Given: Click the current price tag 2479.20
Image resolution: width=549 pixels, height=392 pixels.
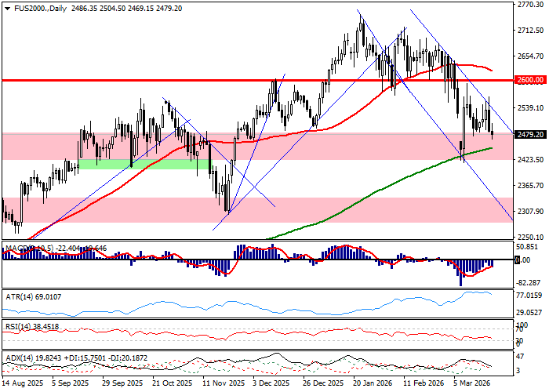Looking at the screenshot, I should (x=531, y=134).
